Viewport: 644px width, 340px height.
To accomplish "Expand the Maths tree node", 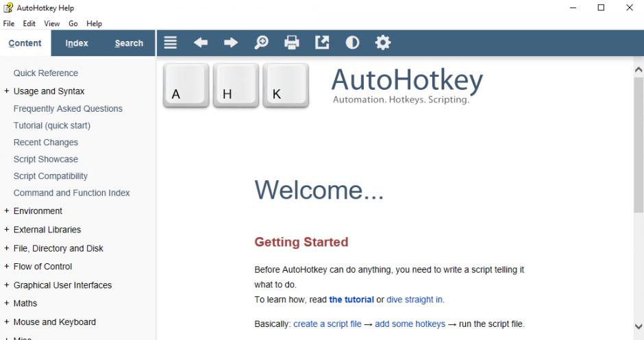I will [7, 303].
